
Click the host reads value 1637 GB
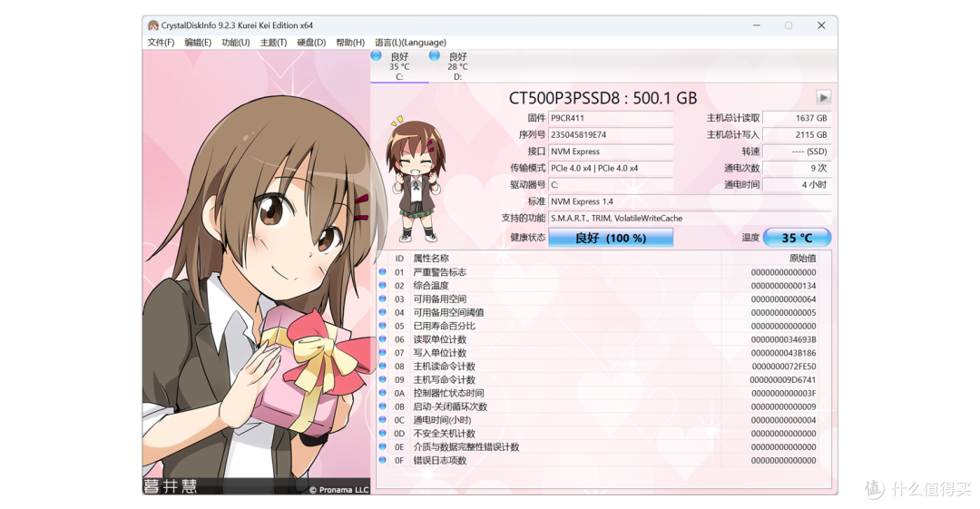click(x=797, y=118)
